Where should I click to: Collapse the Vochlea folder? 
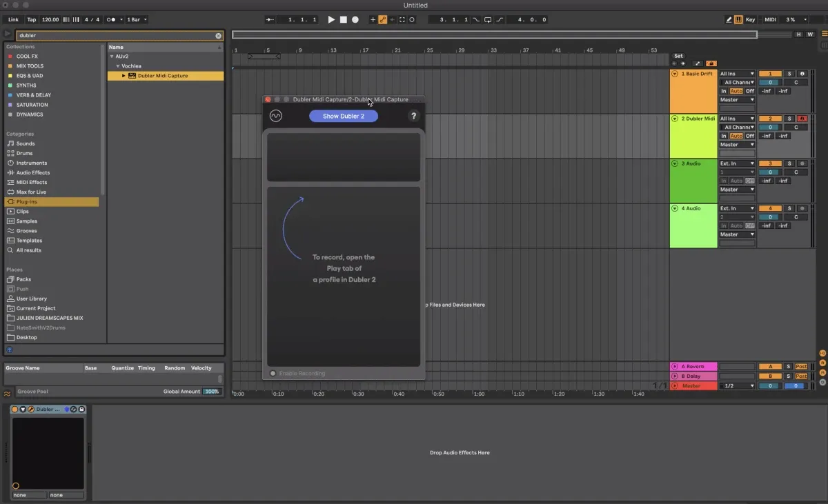[x=118, y=66]
